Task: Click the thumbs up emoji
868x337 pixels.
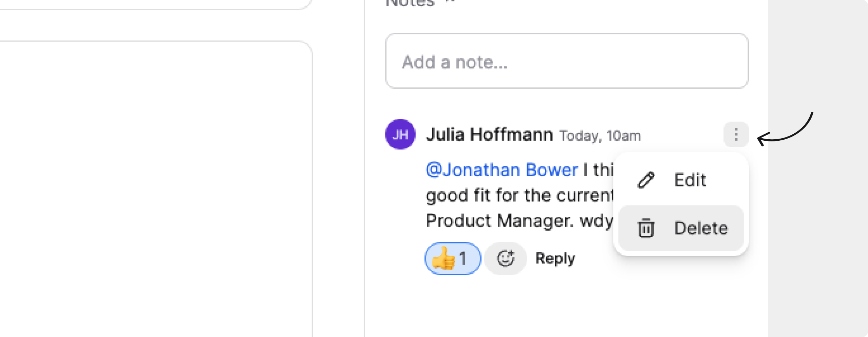Action: click(x=443, y=259)
